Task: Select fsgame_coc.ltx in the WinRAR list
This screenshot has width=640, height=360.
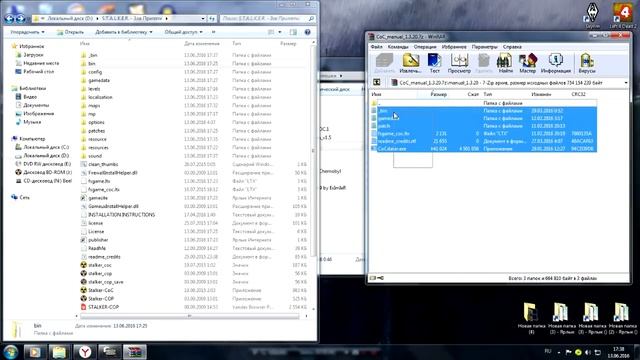Action: point(484,133)
